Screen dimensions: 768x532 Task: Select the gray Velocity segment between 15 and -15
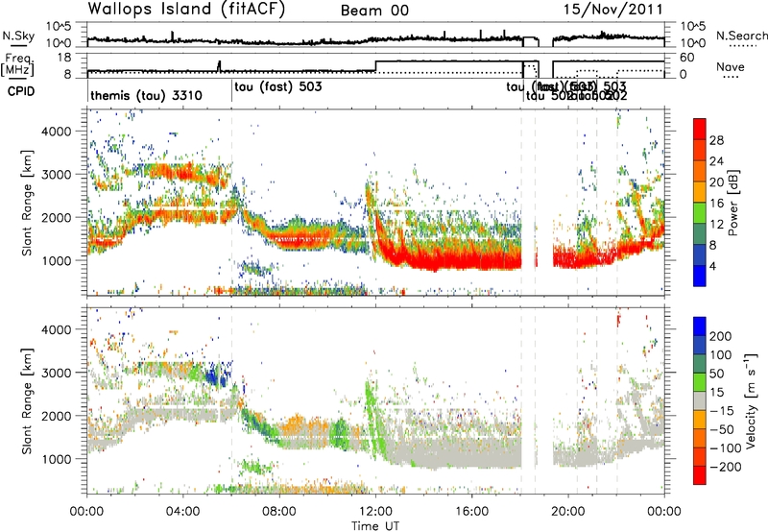pyautogui.click(x=700, y=400)
